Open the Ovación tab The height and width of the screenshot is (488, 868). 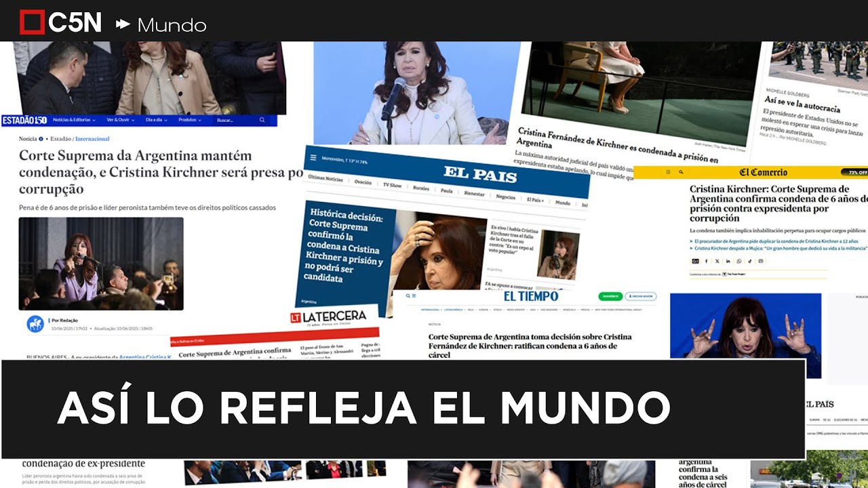pyautogui.click(x=363, y=182)
